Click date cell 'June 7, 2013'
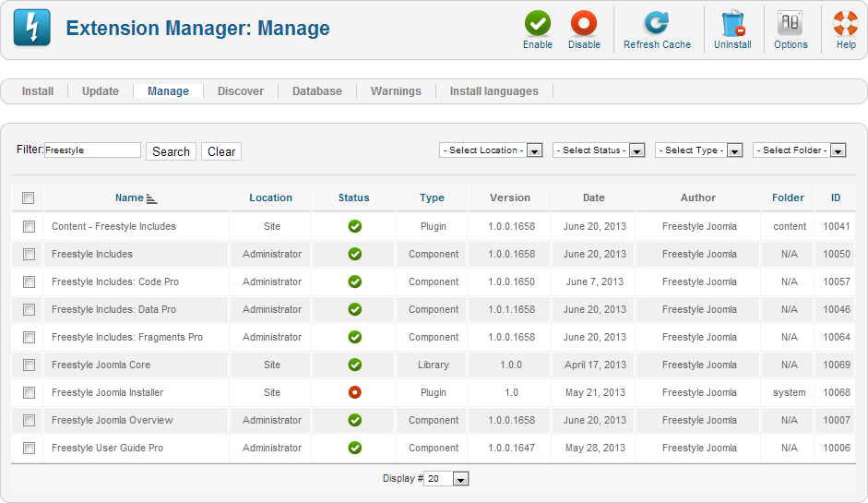This screenshot has height=503, width=868. pyautogui.click(x=595, y=281)
